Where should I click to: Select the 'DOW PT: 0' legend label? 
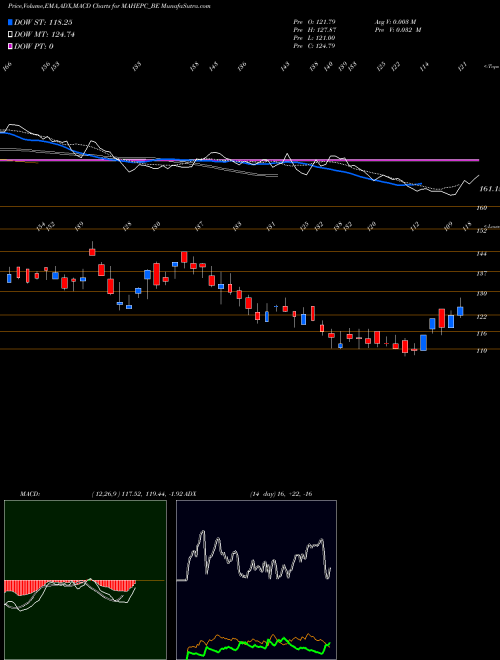click(x=34, y=46)
